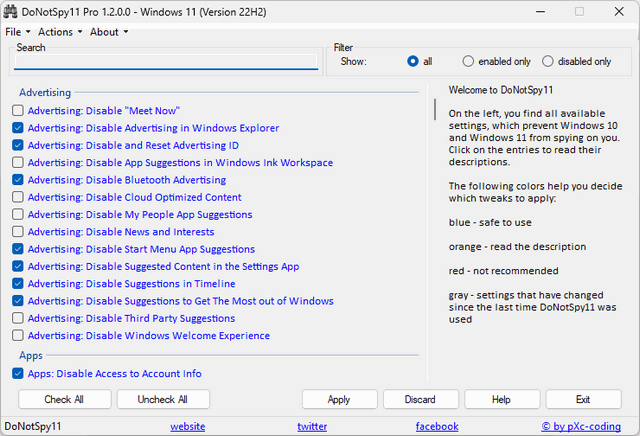Apply the selected tweaks with Apply
640x436 pixels.
point(339,399)
